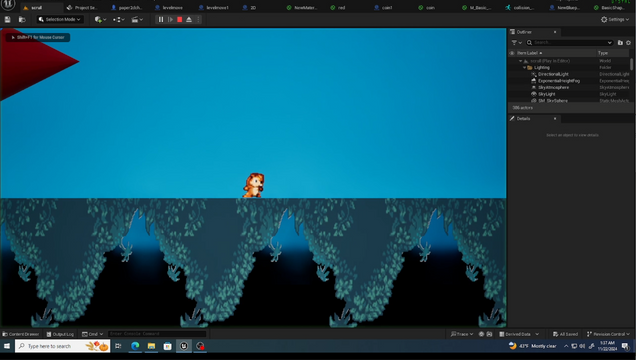
Task: Focus the Outliner search field
Action: coord(569,43)
